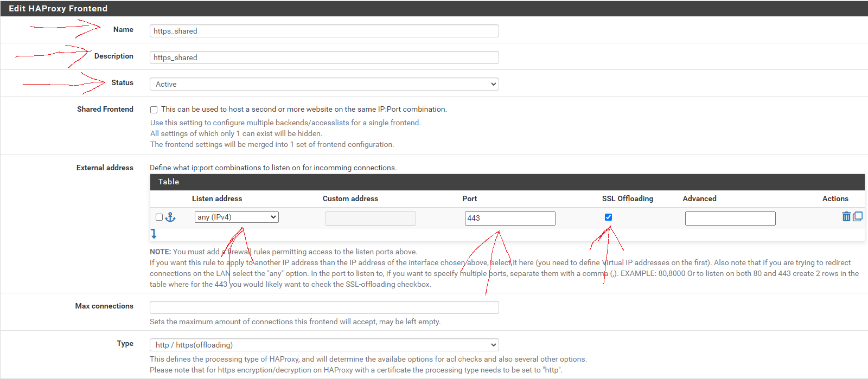Click the Actions column header
Image resolution: width=868 pixels, height=379 pixels.
(835, 198)
